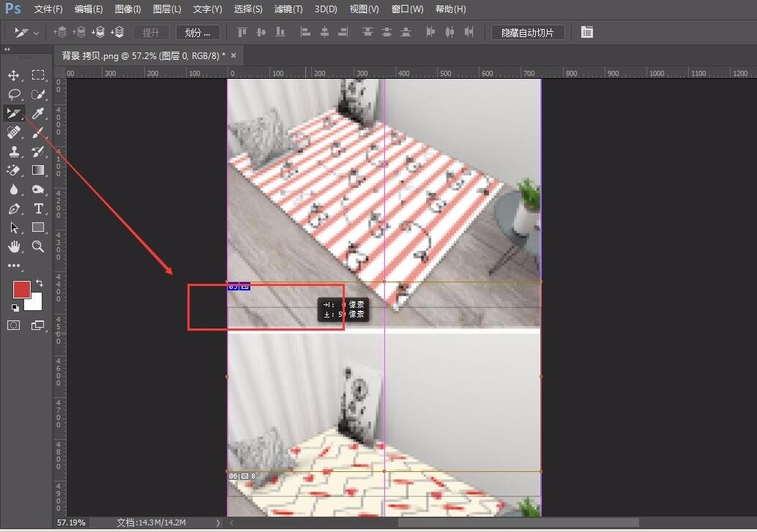The image size is (757, 532).
Task: Select the Slice Select tool in toolbox
Action: (15, 113)
